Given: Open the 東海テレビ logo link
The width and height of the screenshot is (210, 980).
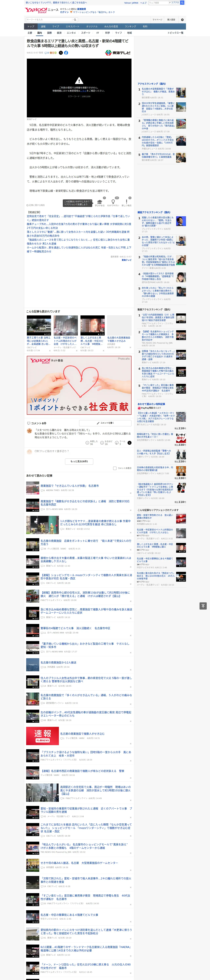Looking at the screenshot, I should 118,53.
